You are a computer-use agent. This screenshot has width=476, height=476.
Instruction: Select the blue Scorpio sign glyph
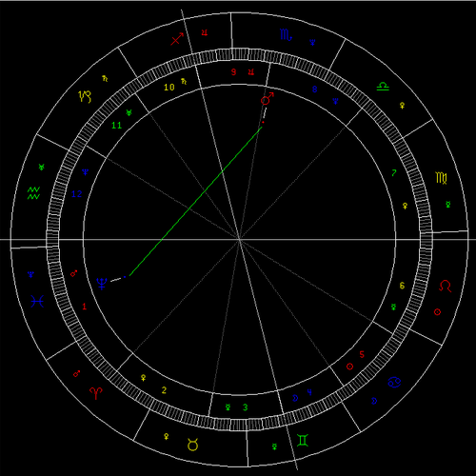286,34
